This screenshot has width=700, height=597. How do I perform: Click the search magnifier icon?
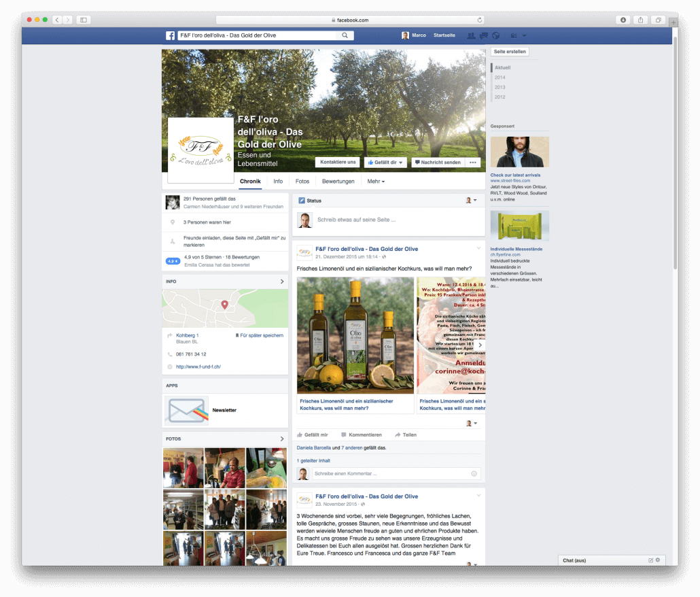click(345, 35)
